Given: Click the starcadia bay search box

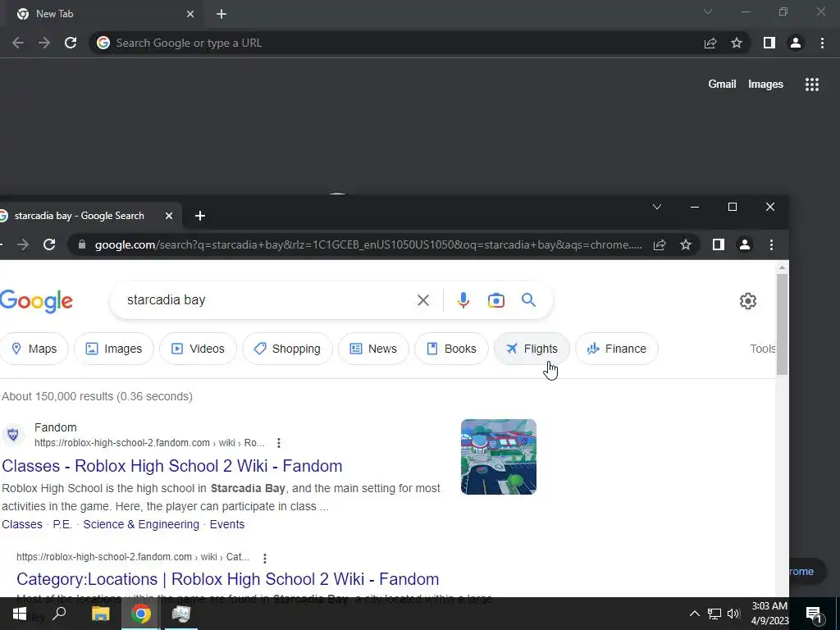Looking at the screenshot, I should [x=268, y=300].
